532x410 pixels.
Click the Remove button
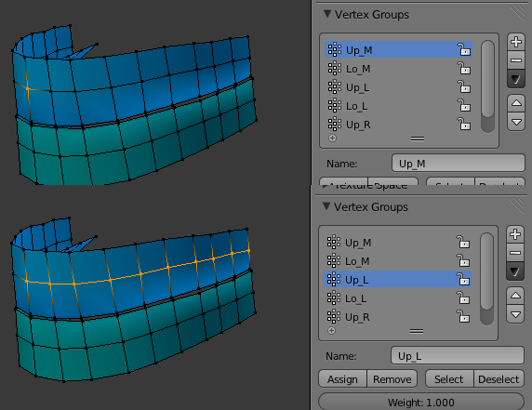[392, 378]
